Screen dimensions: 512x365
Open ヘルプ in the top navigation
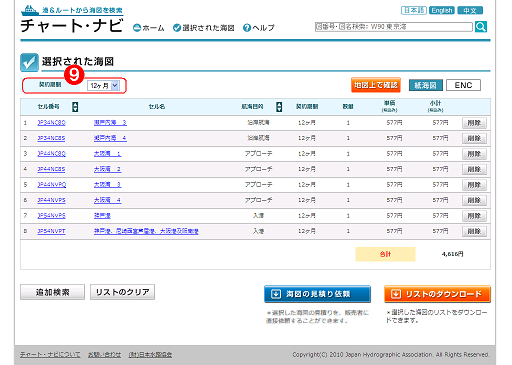(x=259, y=28)
